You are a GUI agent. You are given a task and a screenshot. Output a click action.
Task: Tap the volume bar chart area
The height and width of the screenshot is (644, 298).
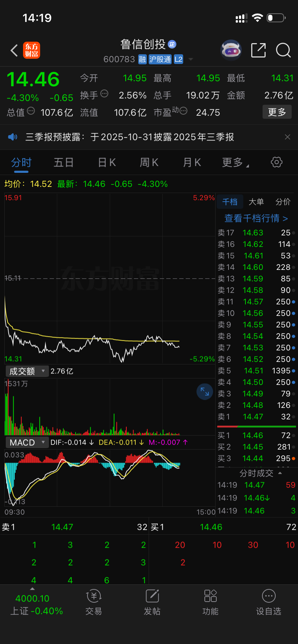(x=110, y=407)
